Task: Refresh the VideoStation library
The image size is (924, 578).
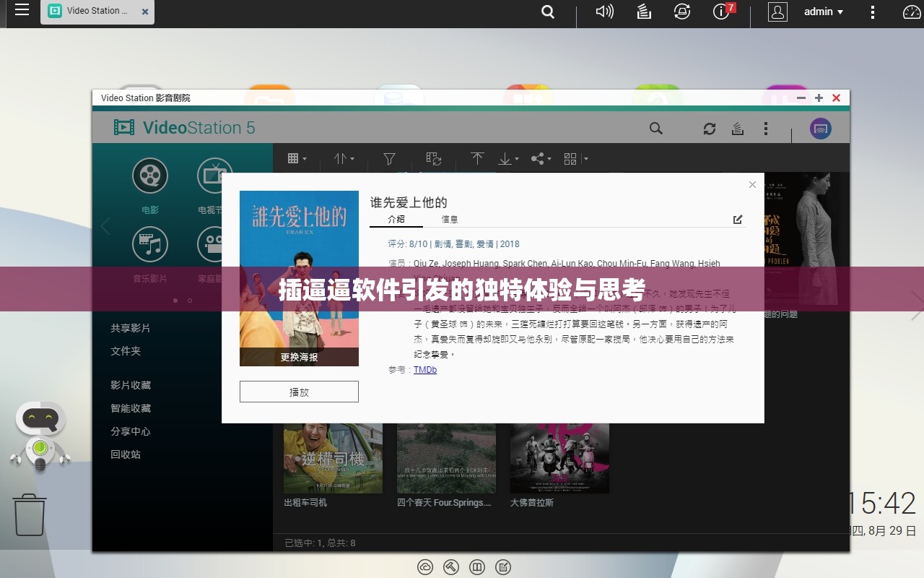Action: (x=710, y=129)
